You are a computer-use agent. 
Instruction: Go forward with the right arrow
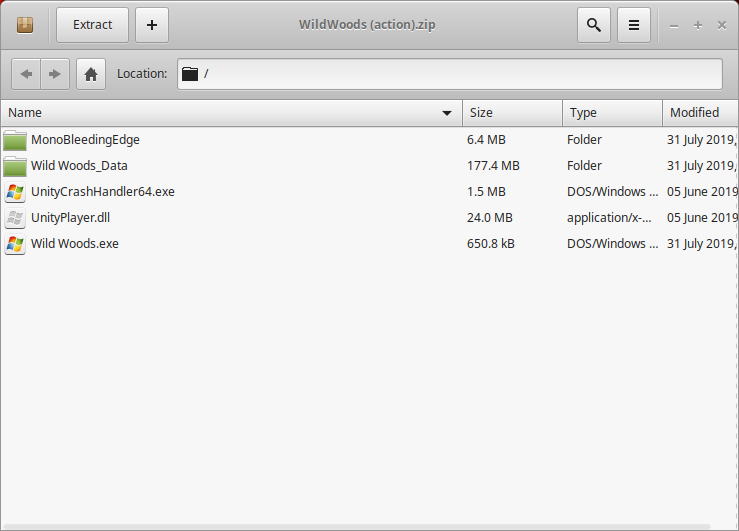[55, 74]
